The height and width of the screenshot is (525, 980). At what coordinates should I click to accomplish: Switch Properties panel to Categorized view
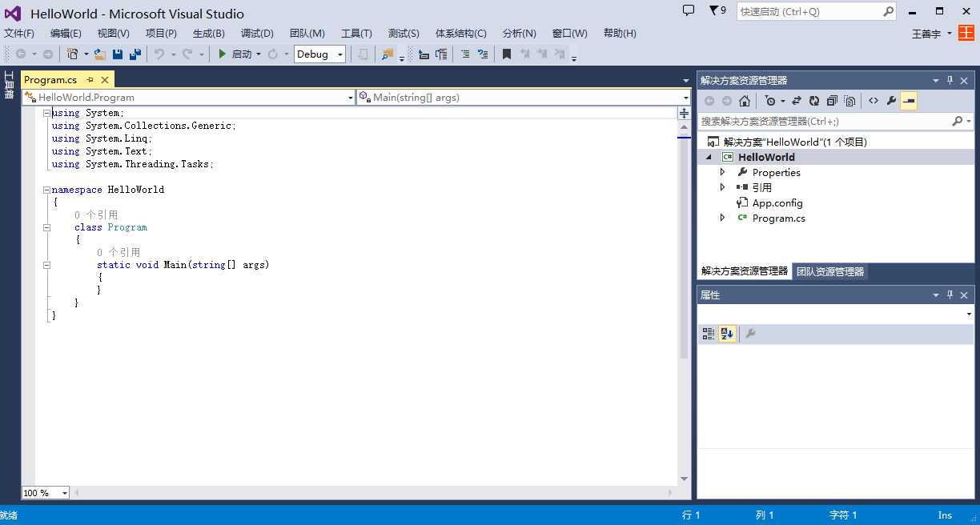(x=709, y=334)
